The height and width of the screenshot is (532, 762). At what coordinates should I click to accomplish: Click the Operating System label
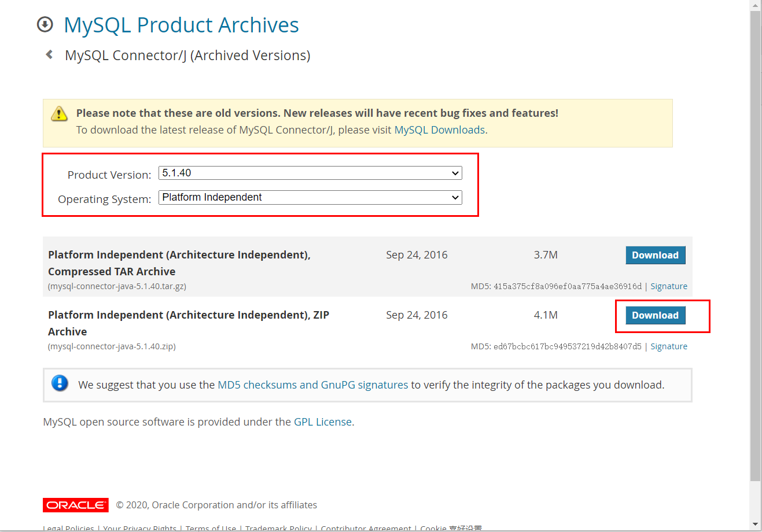(105, 199)
